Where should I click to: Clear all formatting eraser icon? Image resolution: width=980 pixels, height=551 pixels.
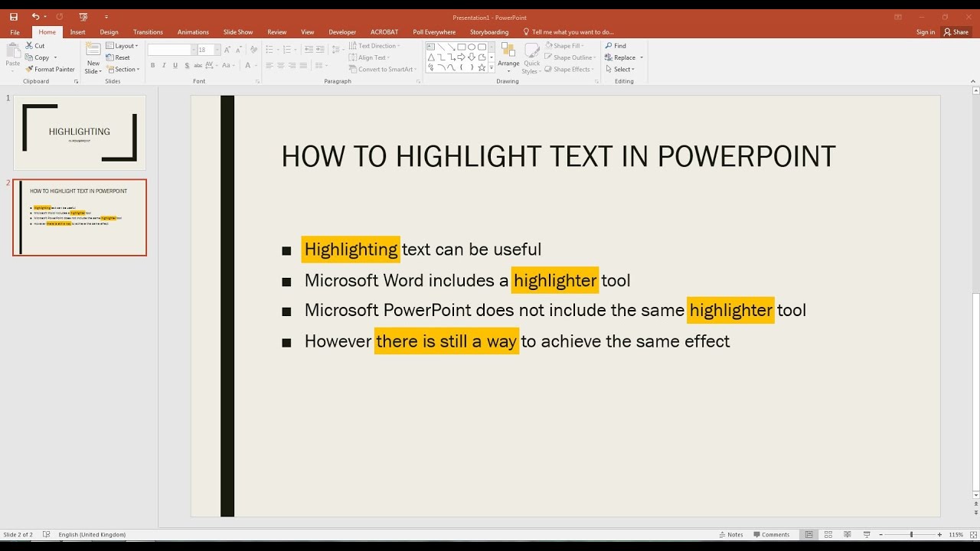click(x=253, y=50)
